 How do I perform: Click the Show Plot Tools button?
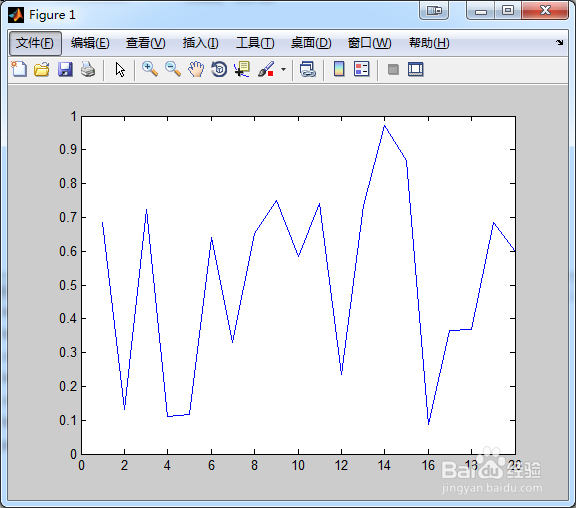point(416,69)
